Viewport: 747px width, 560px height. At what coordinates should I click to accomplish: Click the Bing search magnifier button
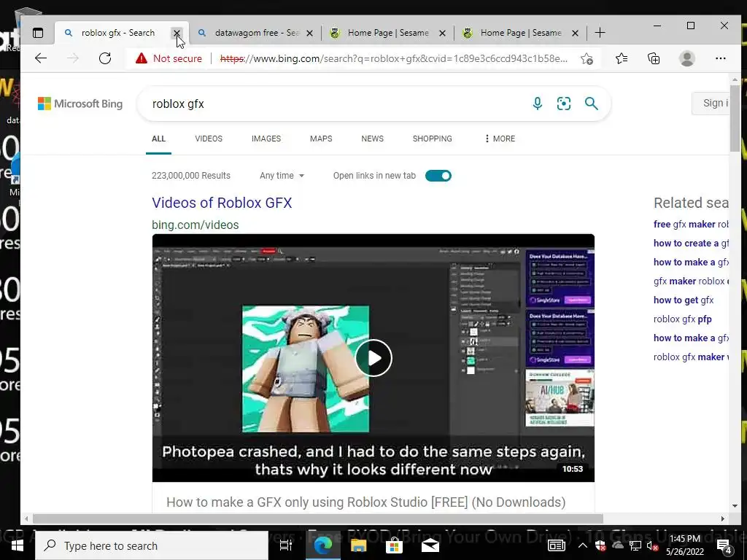[x=591, y=104]
